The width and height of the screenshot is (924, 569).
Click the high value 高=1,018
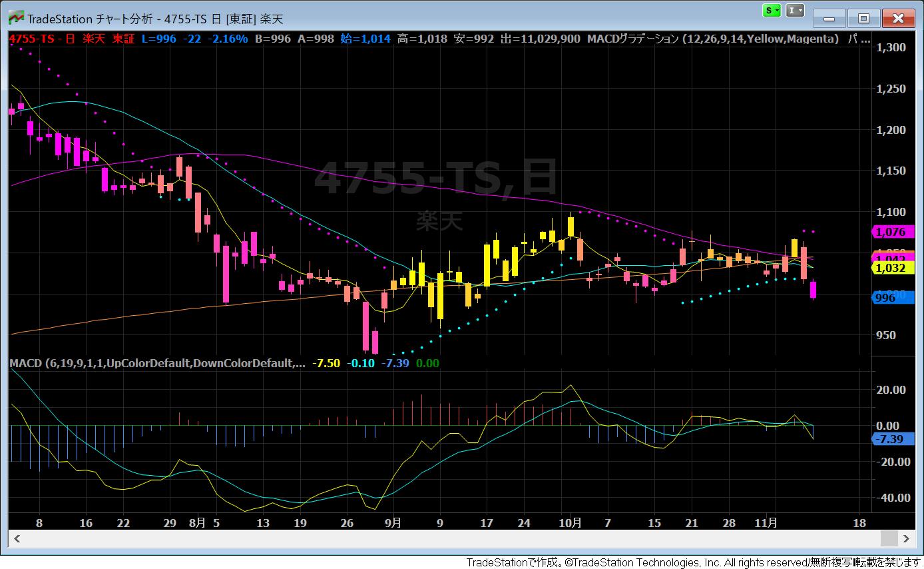coord(422,39)
